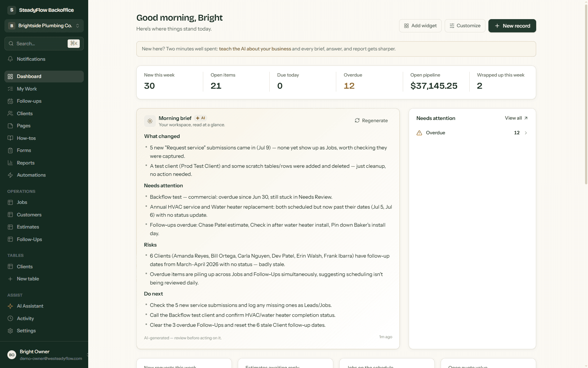The width and height of the screenshot is (588, 368).
Task: Click the ⌘K shortcut badge in search
Action: coord(74,43)
